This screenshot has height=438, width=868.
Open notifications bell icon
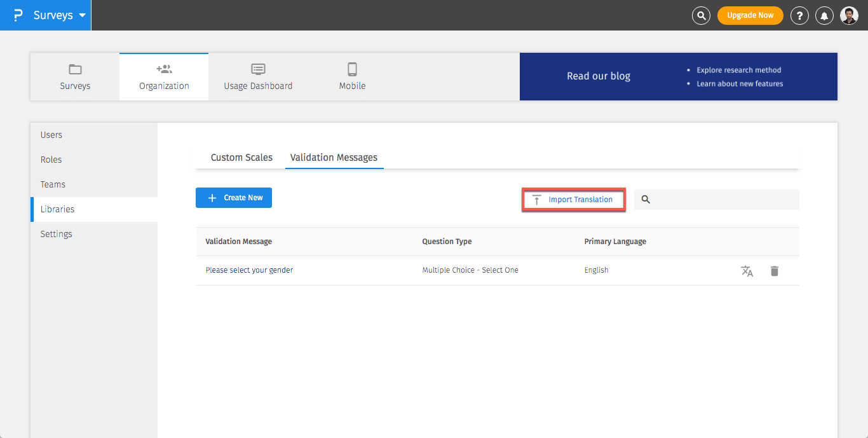[824, 15]
